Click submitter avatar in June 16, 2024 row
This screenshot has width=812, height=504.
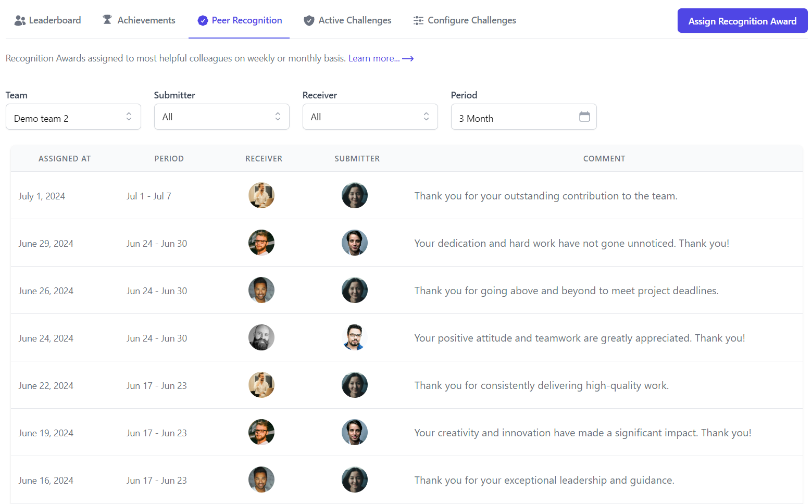point(355,480)
